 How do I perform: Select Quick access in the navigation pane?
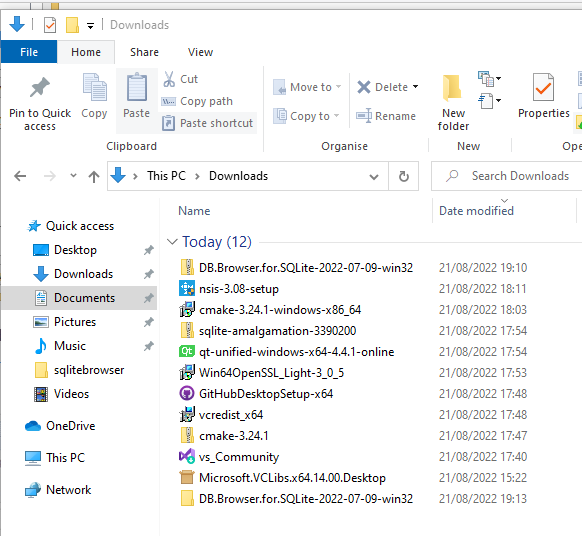click(x=79, y=226)
